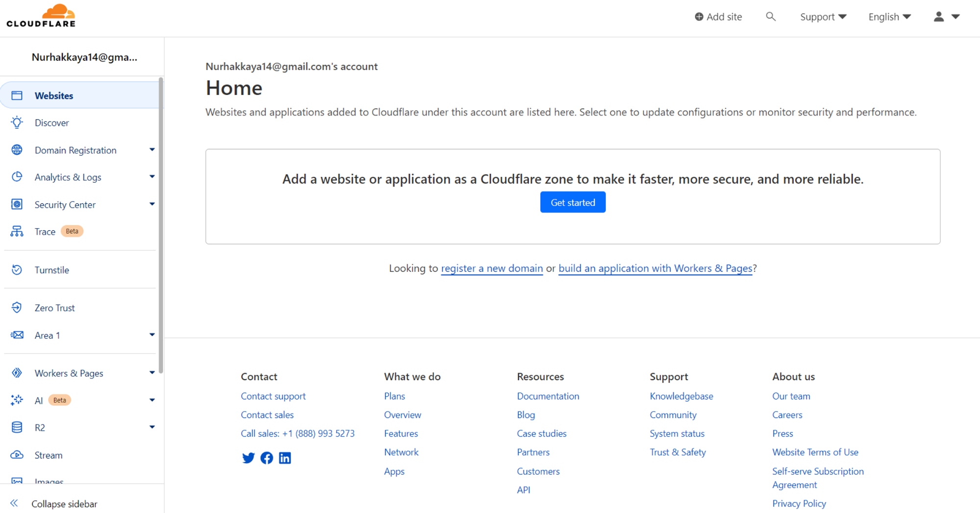Viewport: 980px width, 513px height.
Task: Open the Documentation footer link
Action: pos(548,396)
